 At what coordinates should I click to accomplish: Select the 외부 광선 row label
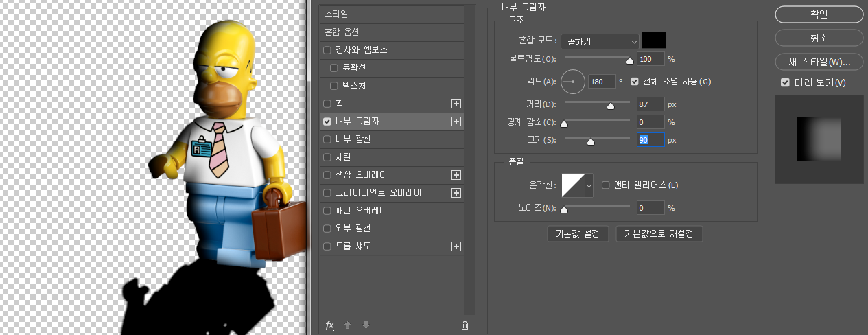click(353, 229)
